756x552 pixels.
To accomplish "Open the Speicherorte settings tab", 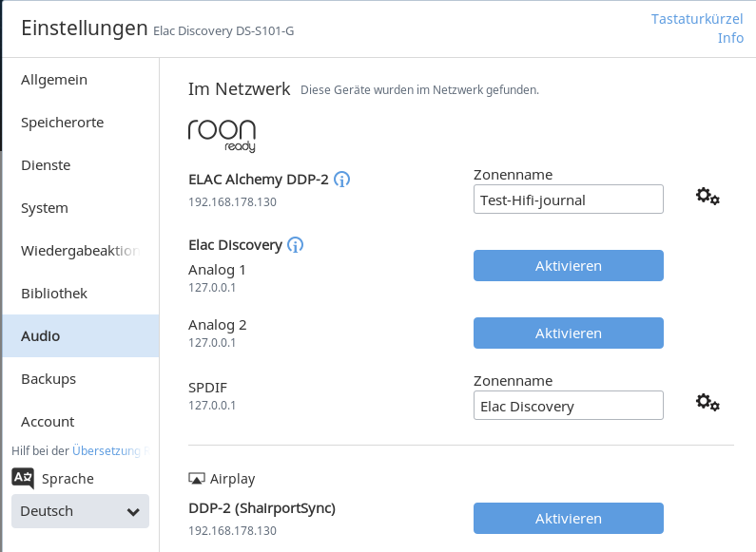I will click(x=81, y=123).
